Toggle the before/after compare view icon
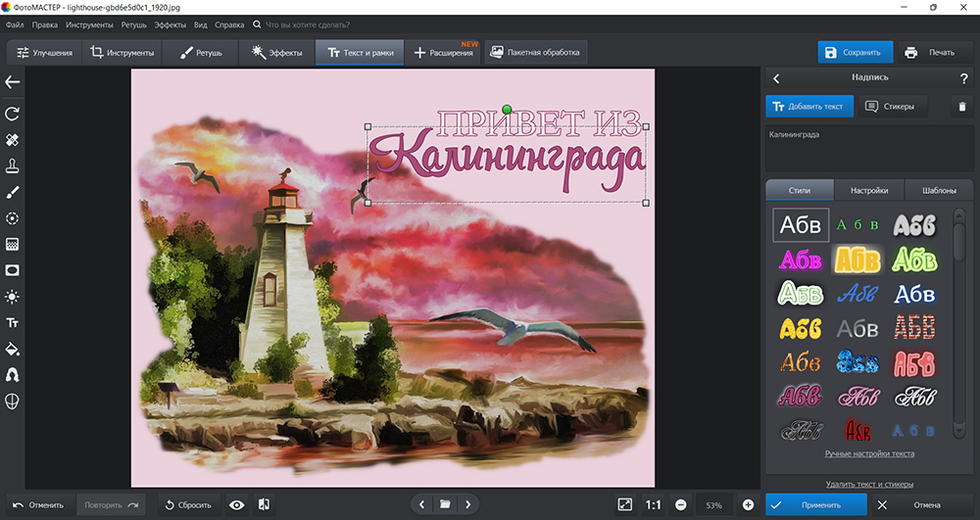 264,504
